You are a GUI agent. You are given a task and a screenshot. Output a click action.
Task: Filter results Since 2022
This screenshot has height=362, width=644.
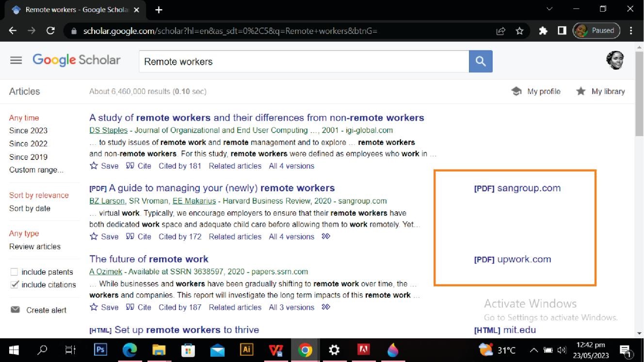tap(28, 143)
